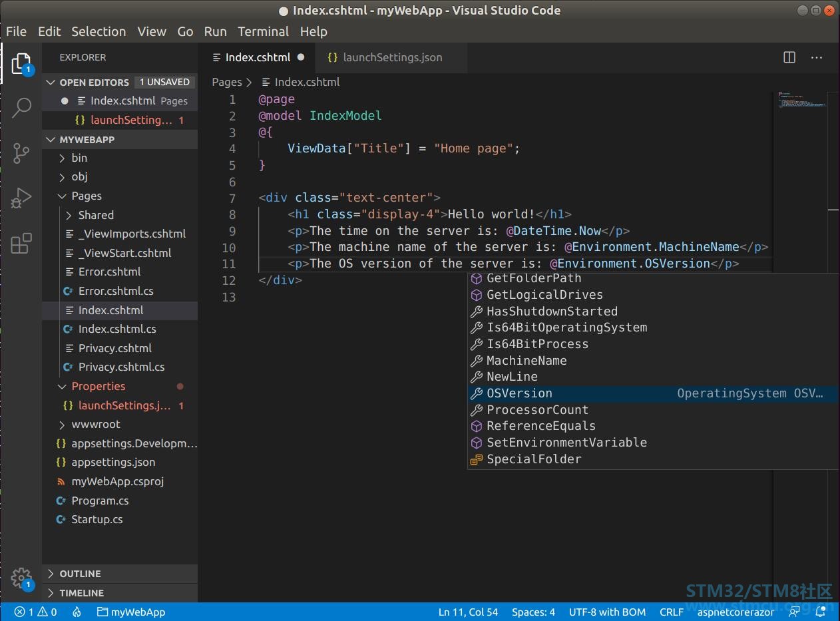Click the flame icon in status bar

click(77, 612)
